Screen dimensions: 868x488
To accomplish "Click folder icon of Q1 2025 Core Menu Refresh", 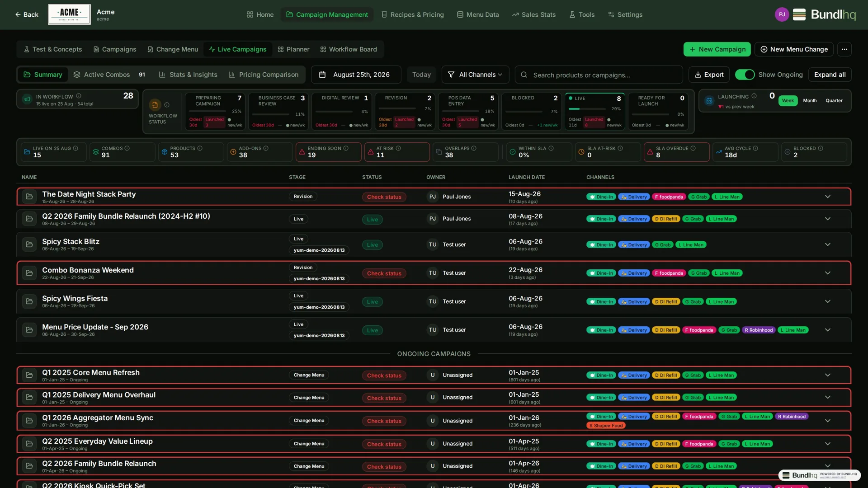I will coord(29,375).
